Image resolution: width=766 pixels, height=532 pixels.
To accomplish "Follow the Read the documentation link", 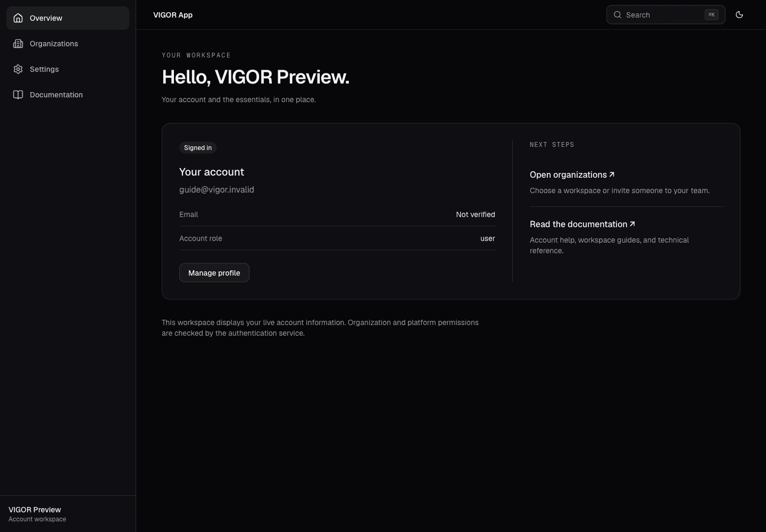I will pos(582,224).
